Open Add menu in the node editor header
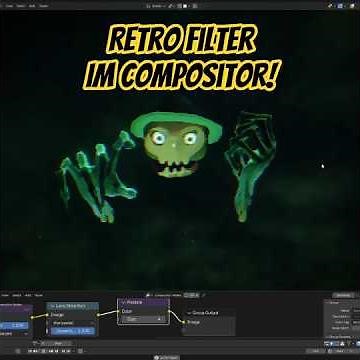Image resolution: width=360 pixels, height=360 pixels. click(x=28, y=295)
